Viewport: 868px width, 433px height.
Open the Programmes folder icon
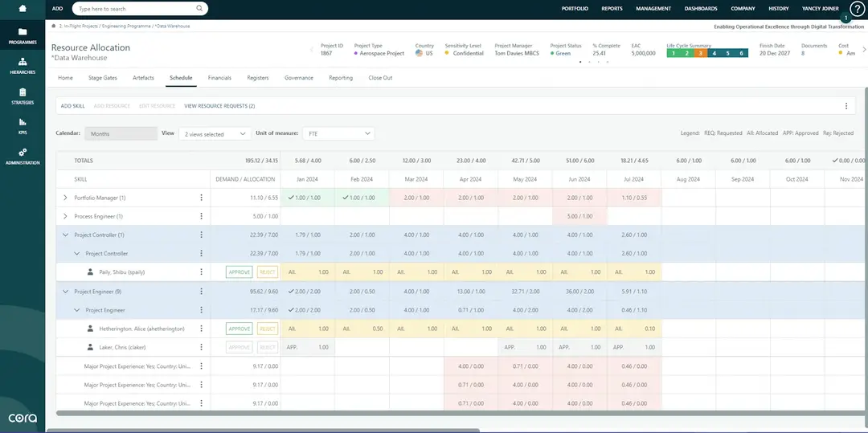tap(23, 32)
